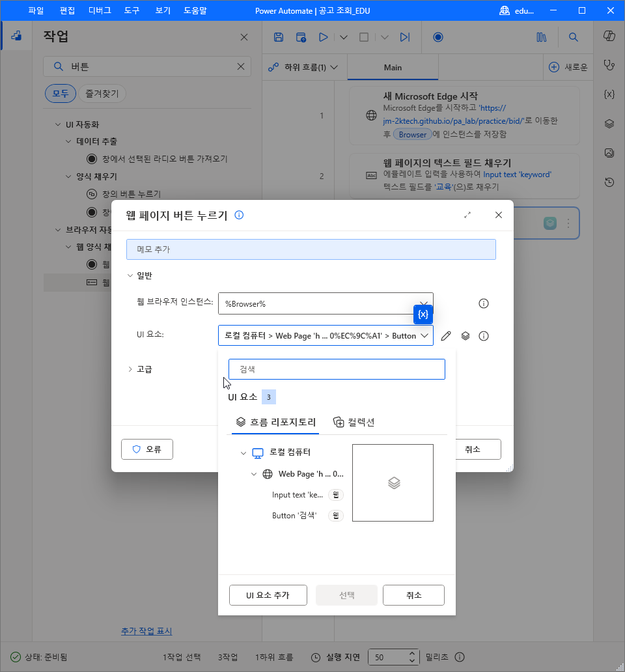Click the flow search magnifier icon
Viewport: 625px width, 672px height.
click(x=573, y=37)
